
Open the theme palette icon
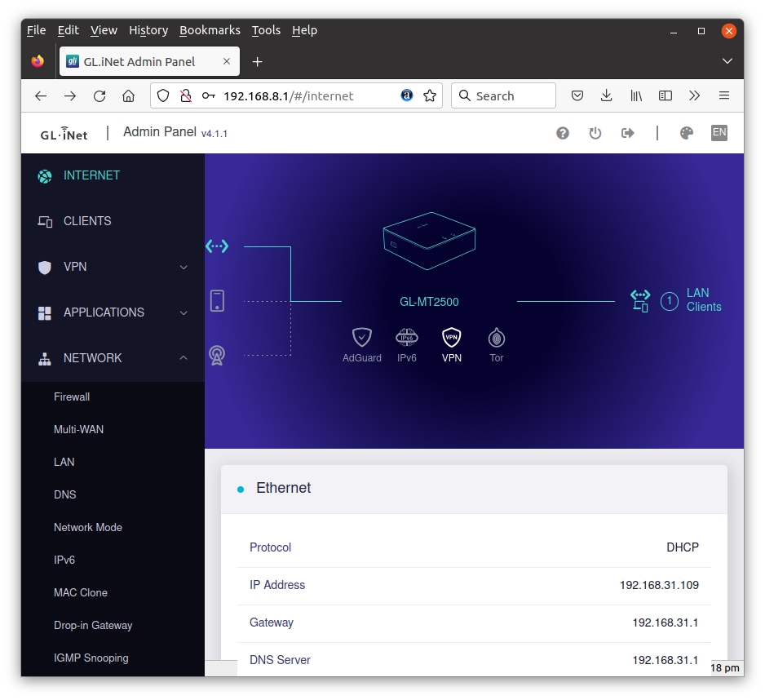(x=687, y=133)
